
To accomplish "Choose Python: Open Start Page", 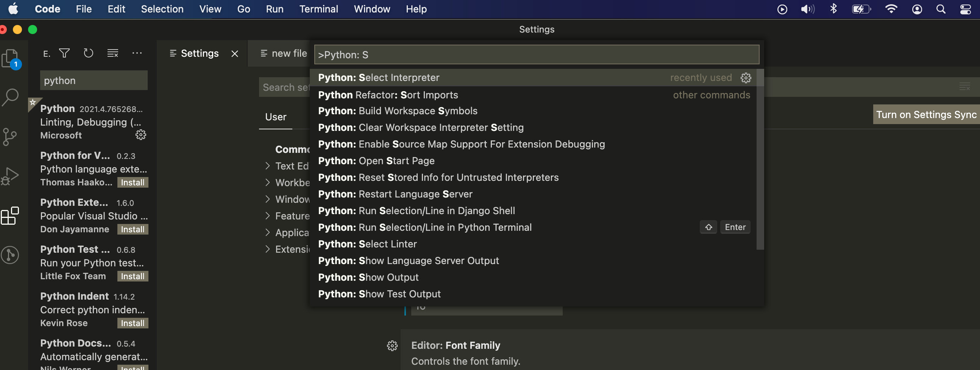I will pos(534,161).
